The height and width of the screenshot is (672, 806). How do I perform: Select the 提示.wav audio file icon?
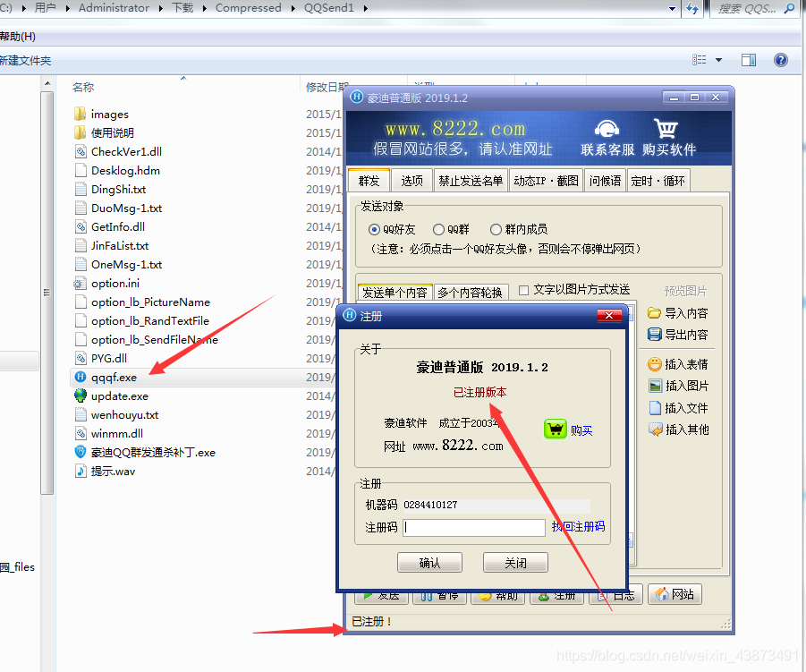coord(81,471)
